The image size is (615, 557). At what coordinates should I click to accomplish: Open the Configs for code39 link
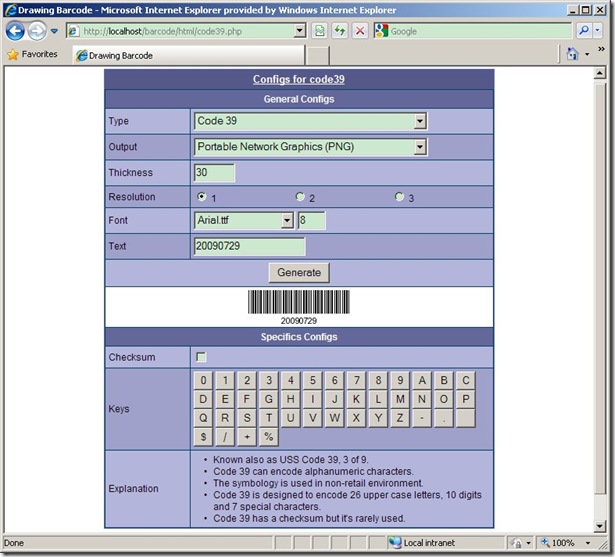tap(298, 79)
